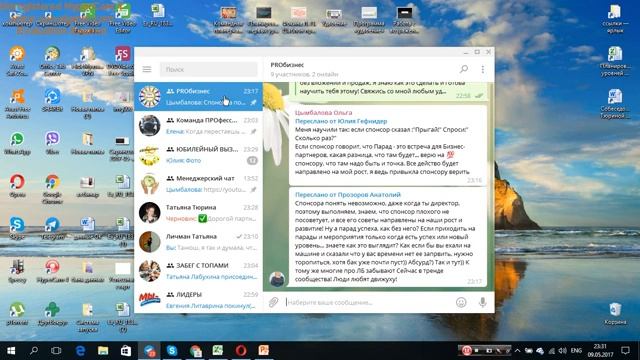Image resolution: width=640 pixels, height=360 pixels.
Task: Click the Opera desktop icon
Action: pos(17,186)
